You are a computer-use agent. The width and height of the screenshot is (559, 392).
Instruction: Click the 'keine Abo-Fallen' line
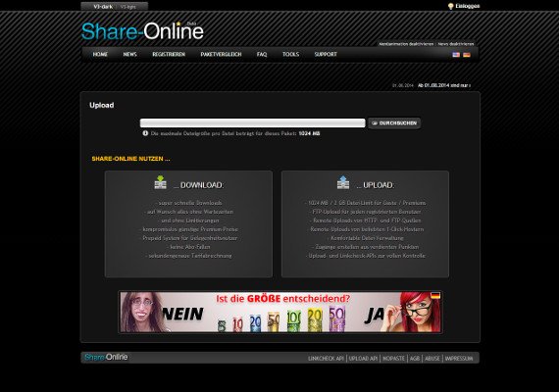tap(189, 247)
